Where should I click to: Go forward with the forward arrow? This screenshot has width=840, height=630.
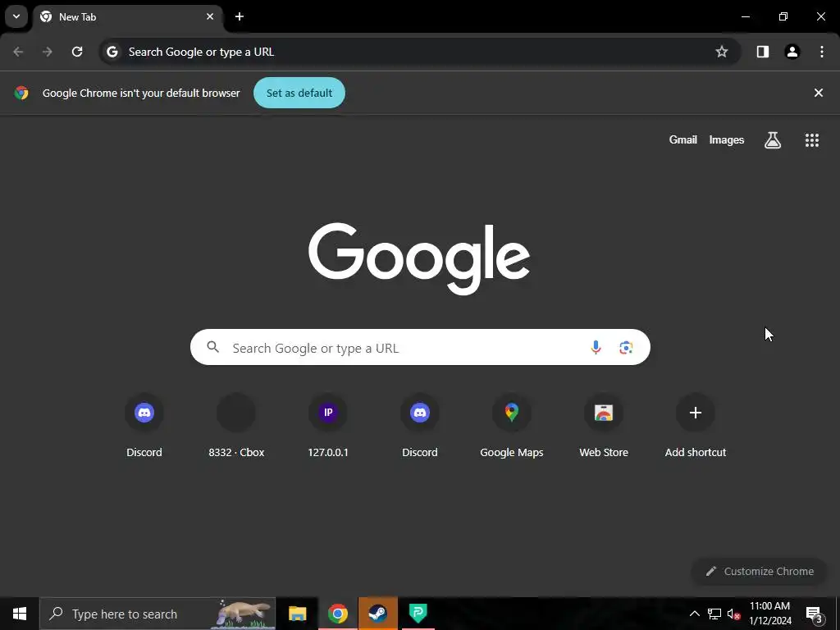[x=48, y=52]
